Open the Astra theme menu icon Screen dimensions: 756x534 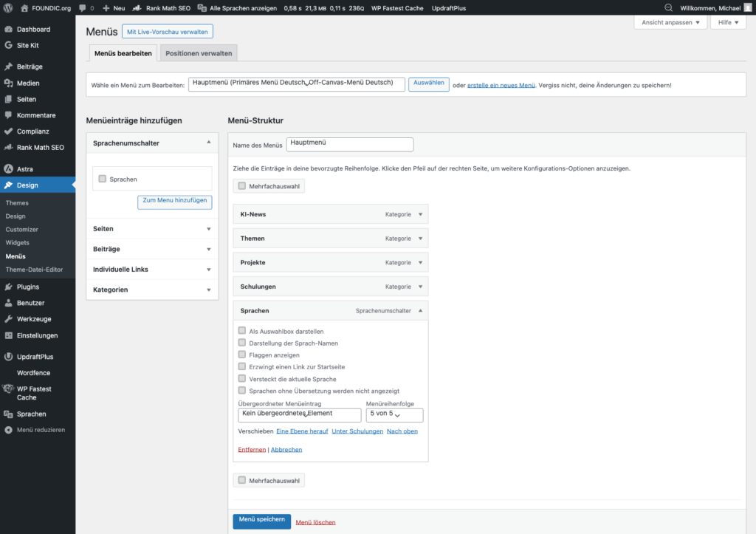point(8,169)
